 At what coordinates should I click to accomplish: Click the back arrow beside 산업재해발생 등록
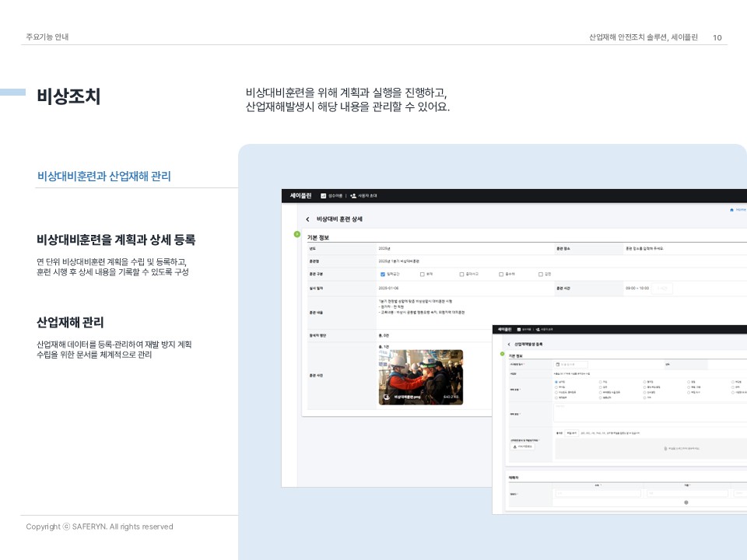pos(508,344)
